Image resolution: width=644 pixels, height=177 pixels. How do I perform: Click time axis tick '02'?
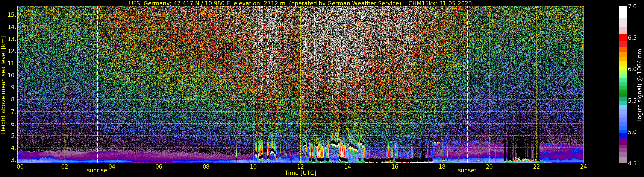tap(65, 166)
